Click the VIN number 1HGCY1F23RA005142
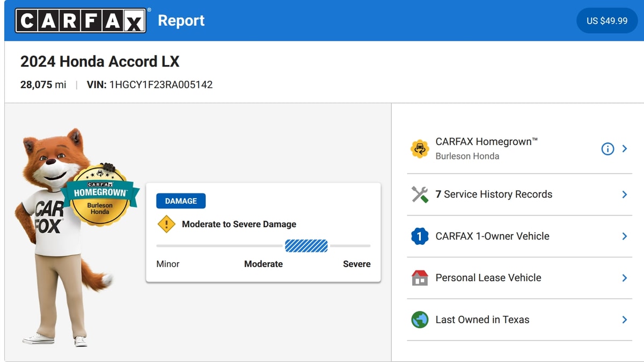644x362 pixels. (x=161, y=85)
